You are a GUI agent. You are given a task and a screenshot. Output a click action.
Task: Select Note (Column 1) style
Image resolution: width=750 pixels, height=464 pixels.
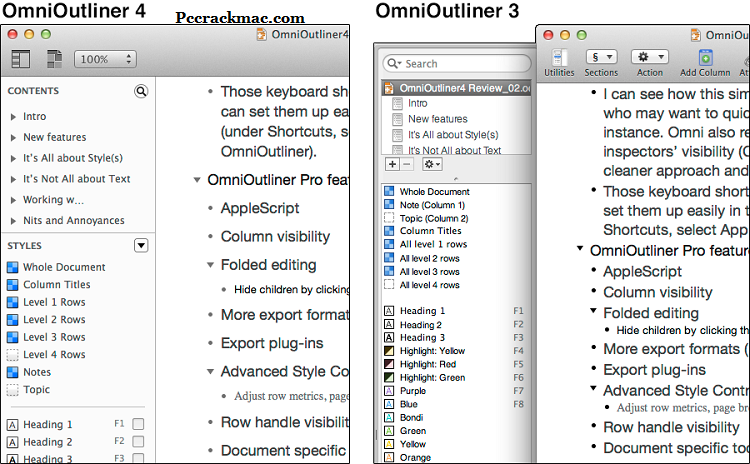point(432,205)
